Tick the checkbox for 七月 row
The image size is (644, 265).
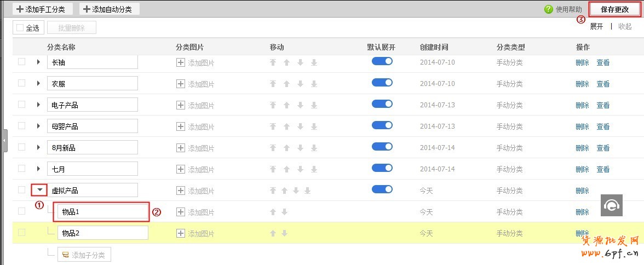[21, 168]
